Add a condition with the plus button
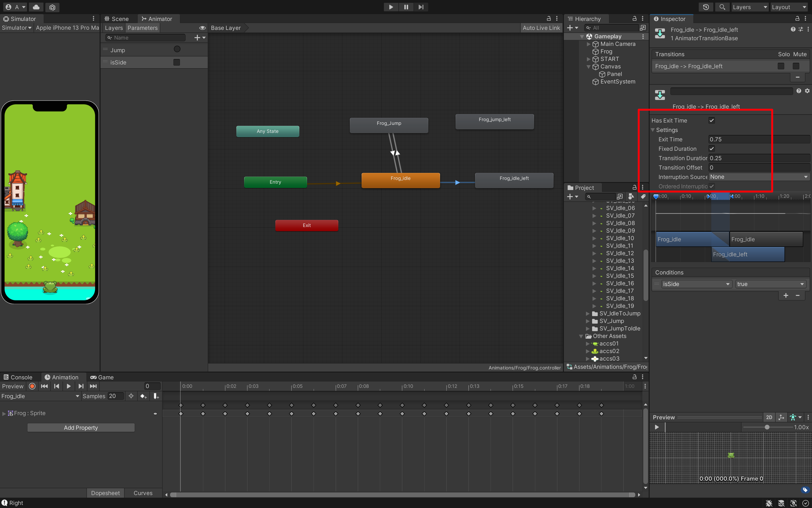812x508 pixels. pos(786,295)
